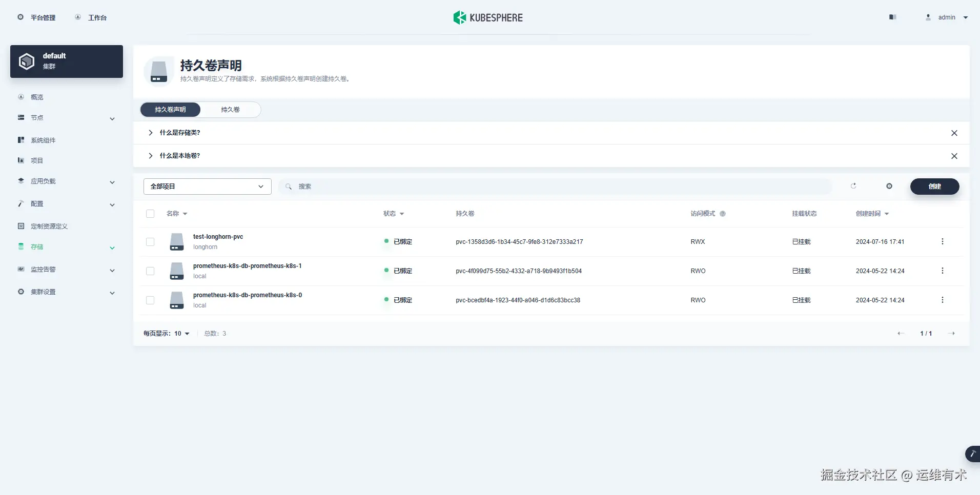
Task: Check the prometheus-k8s-db-prometheus-k8s-1 row checkbox
Action: [x=150, y=271]
